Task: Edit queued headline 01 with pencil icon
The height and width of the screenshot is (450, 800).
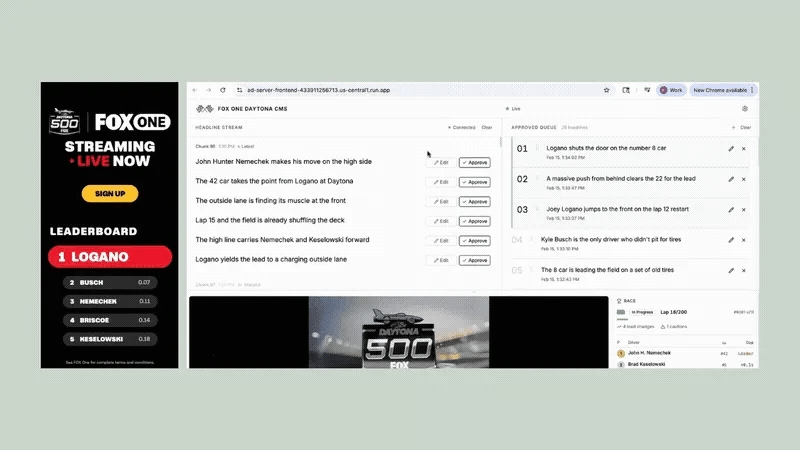Action: (731, 148)
